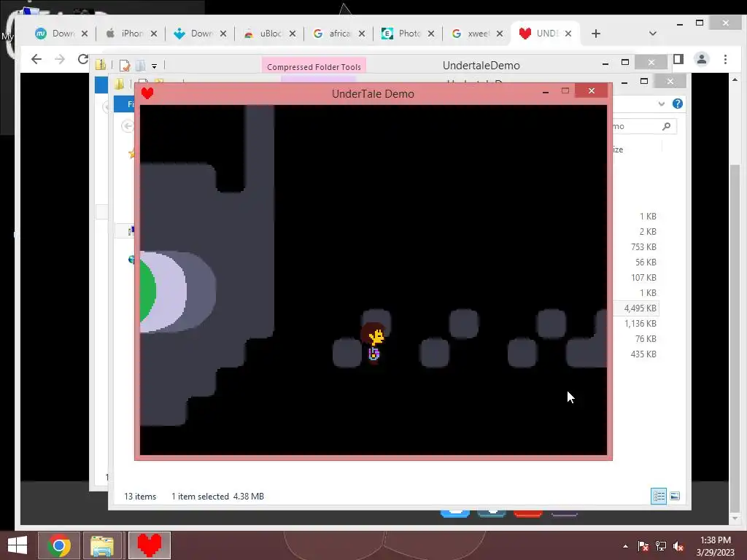Close the Photo browser tab
Image resolution: width=747 pixels, height=560 pixels.
[431, 34]
